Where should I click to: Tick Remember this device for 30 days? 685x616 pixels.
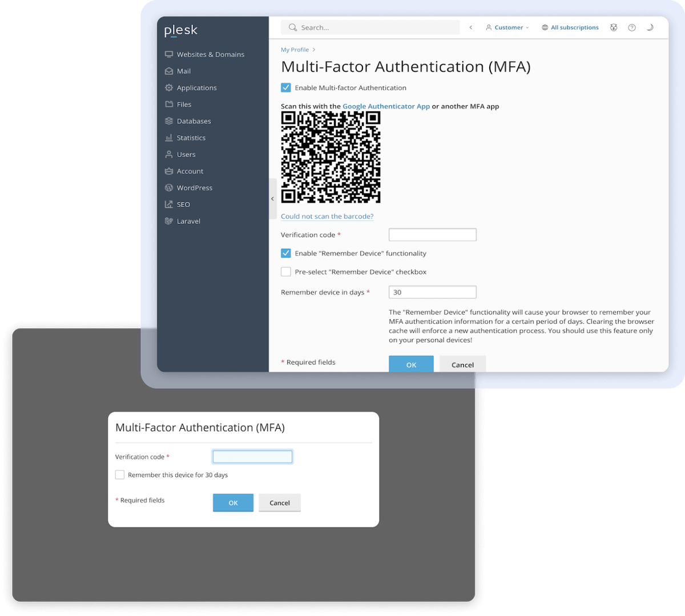point(120,475)
